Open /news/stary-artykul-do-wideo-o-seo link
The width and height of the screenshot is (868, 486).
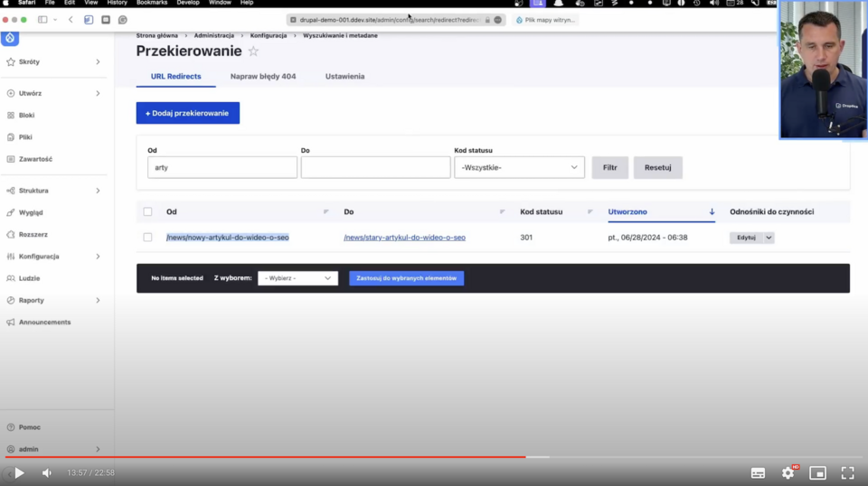coord(405,238)
